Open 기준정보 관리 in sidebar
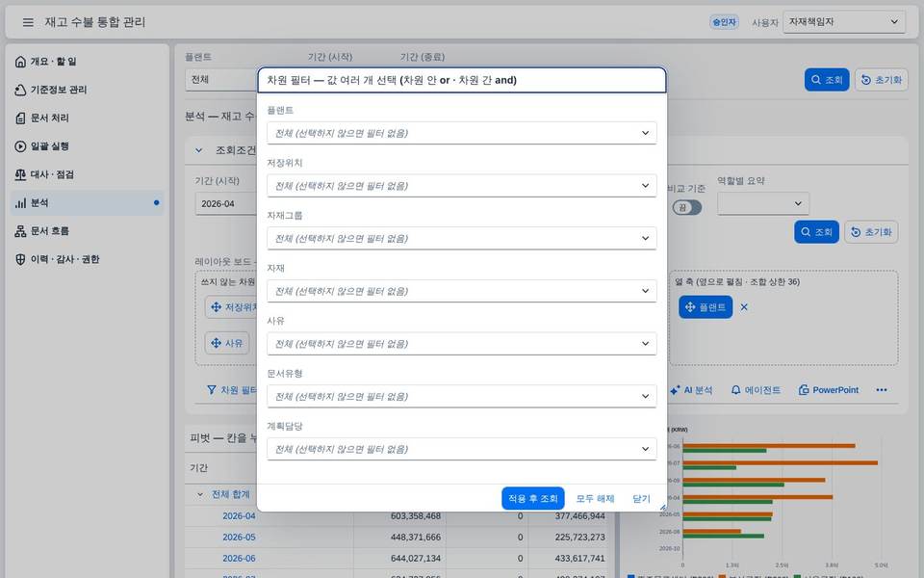This screenshot has height=578, width=924. click(x=88, y=90)
